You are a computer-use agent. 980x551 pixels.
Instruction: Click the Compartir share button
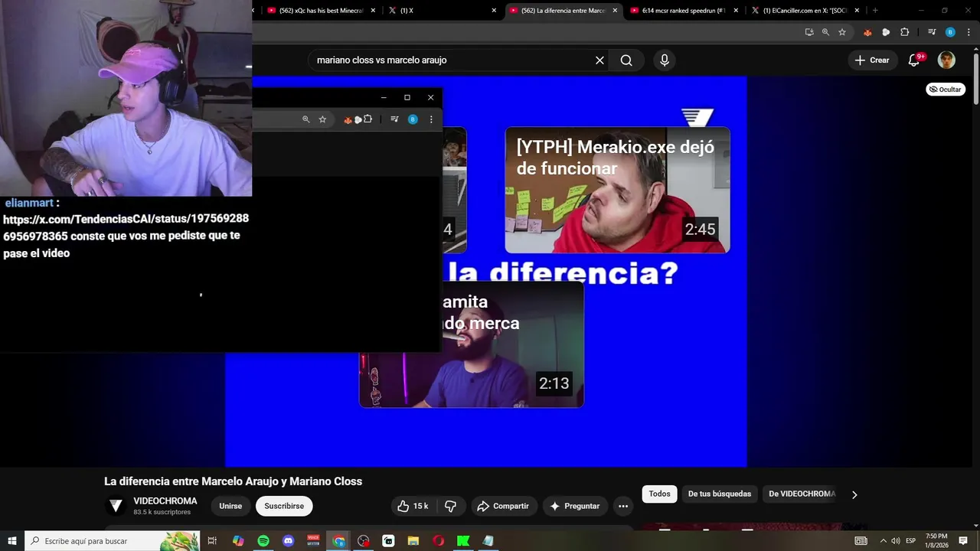pyautogui.click(x=503, y=506)
